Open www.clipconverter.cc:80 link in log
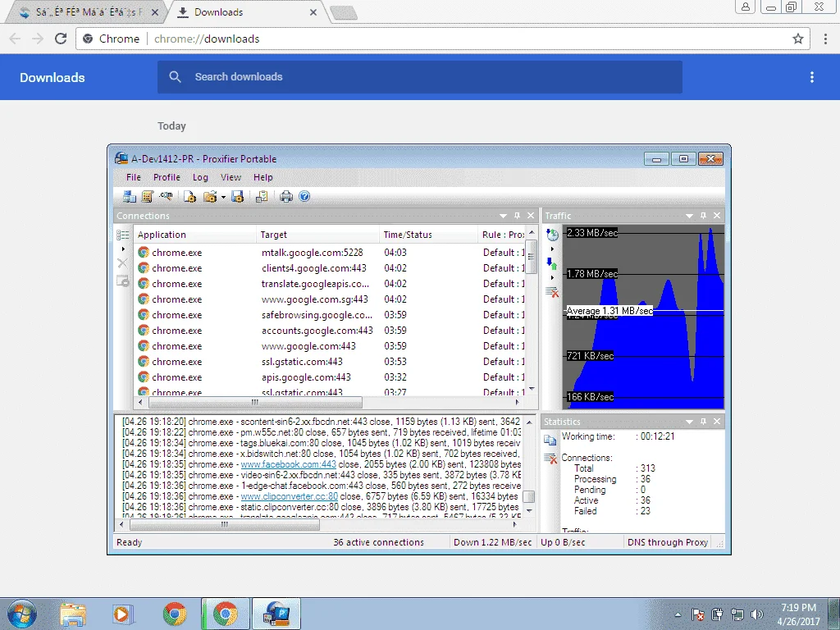This screenshot has height=630, width=840. [290, 496]
